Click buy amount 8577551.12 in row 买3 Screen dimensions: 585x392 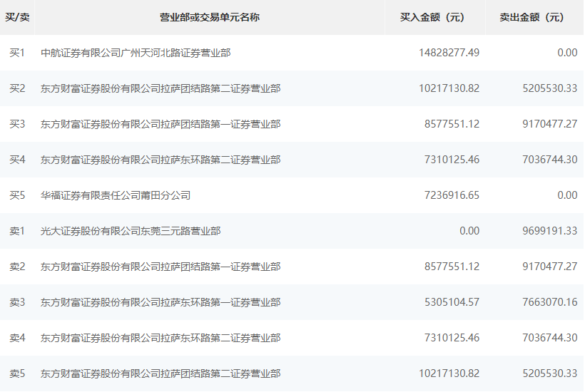tap(452, 124)
